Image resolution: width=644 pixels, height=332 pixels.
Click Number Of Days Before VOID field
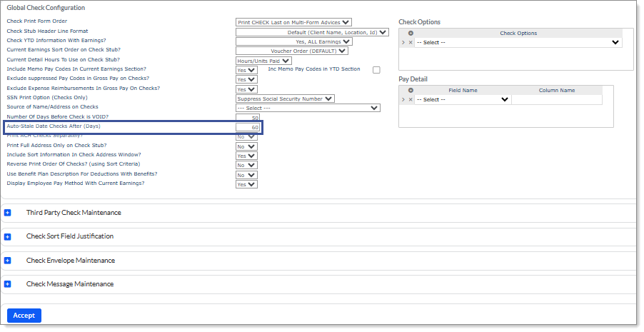(248, 118)
